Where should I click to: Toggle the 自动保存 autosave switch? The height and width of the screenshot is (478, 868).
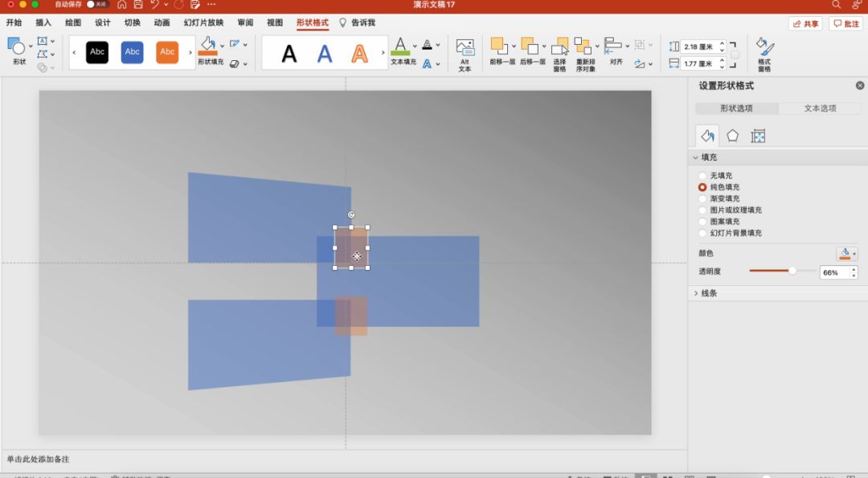[x=97, y=5]
